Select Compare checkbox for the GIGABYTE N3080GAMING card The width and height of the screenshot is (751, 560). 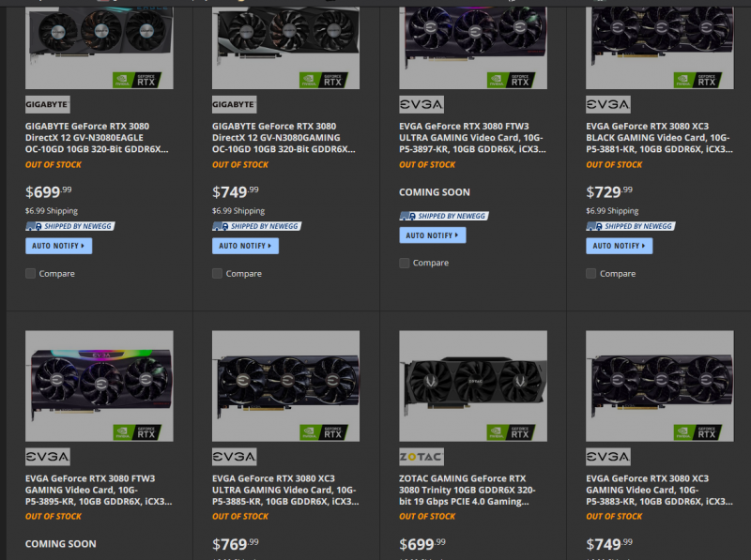point(218,274)
